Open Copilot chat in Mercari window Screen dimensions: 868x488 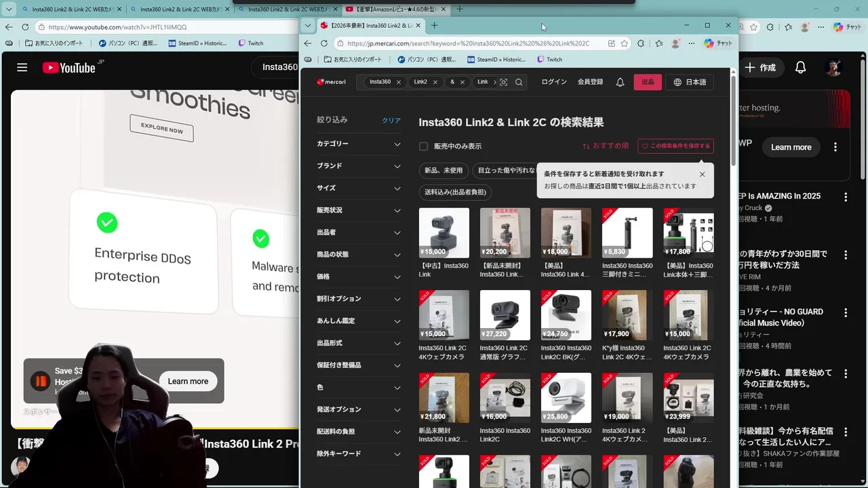pyautogui.click(x=719, y=43)
